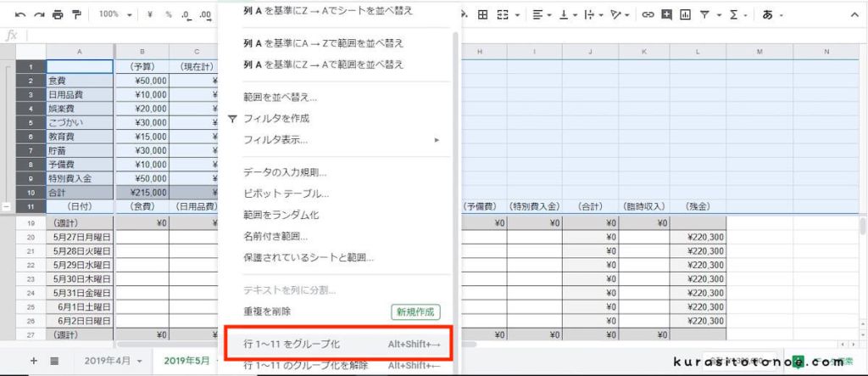Select the (残金) header cell
The width and height of the screenshot is (868, 376).
click(x=698, y=206)
